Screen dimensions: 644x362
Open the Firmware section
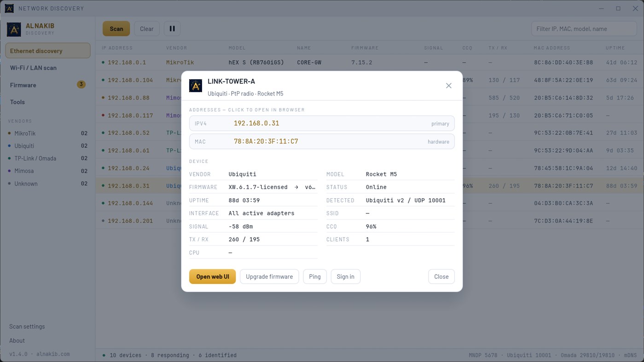click(48, 85)
